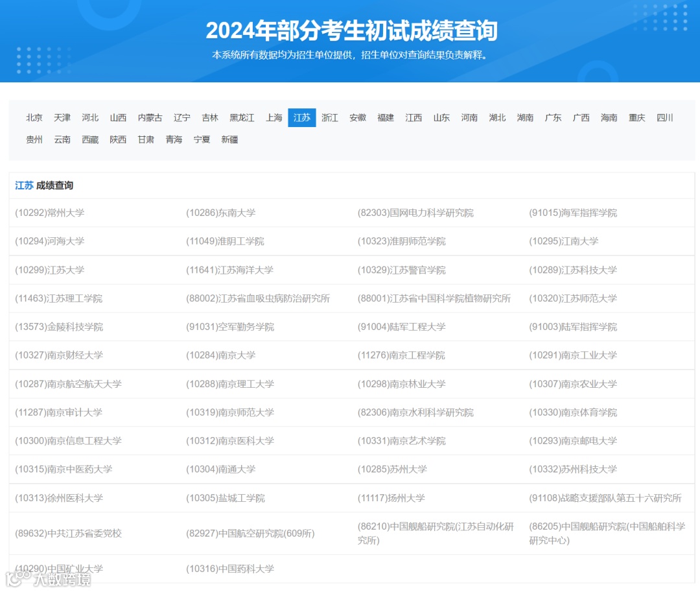The image size is (700, 592).
Task: Open the (82927)中国航空研究院(609所) link
Action: click(250, 533)
